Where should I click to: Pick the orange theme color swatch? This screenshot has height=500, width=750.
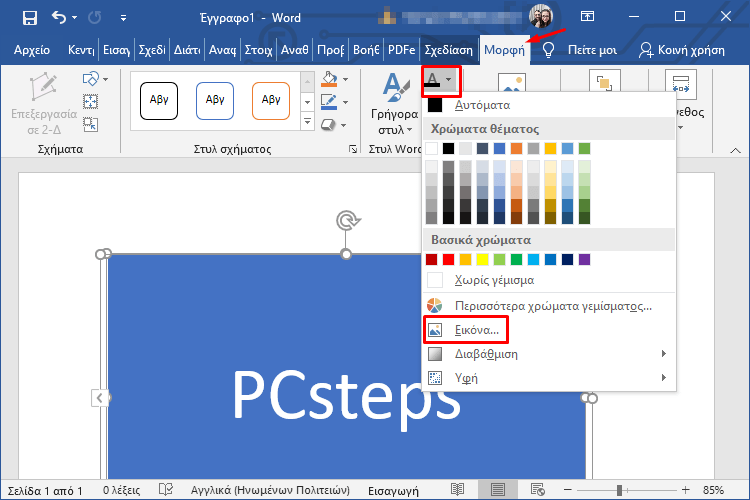click(516, 148)
